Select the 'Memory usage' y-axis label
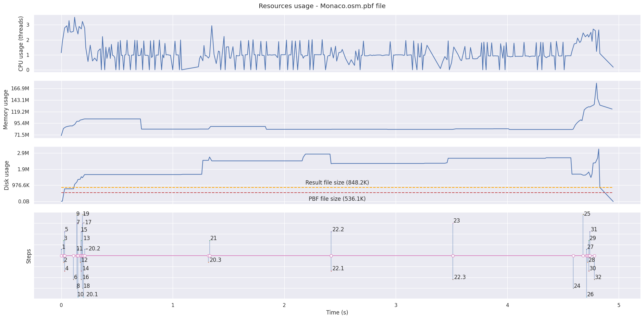 coord(6,109)
